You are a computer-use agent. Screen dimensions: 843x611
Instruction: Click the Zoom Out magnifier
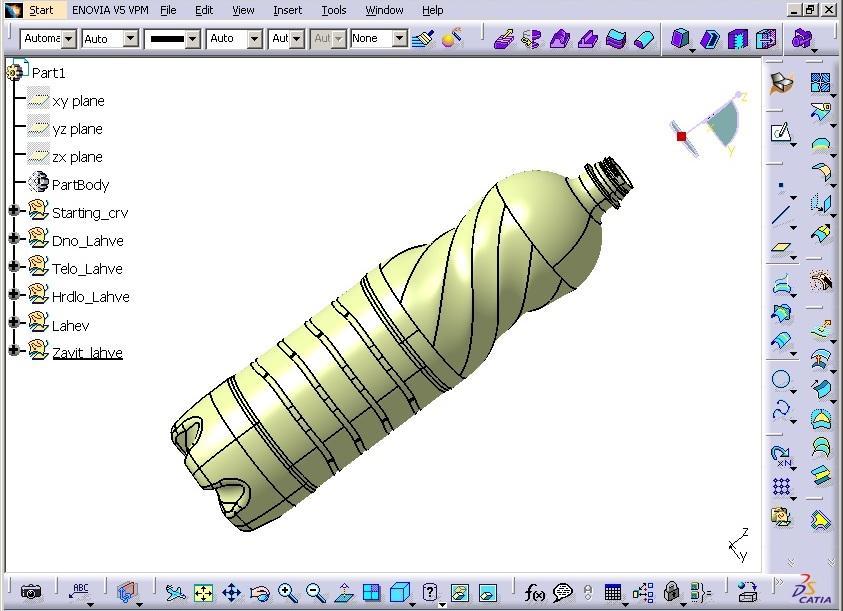tap(316, 593)
